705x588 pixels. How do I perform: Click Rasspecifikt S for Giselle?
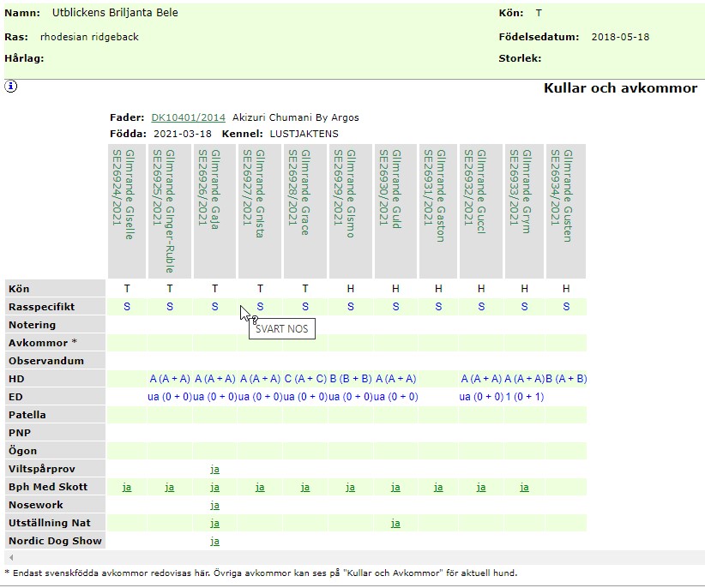pyautogui.click(x=127, y=307)
